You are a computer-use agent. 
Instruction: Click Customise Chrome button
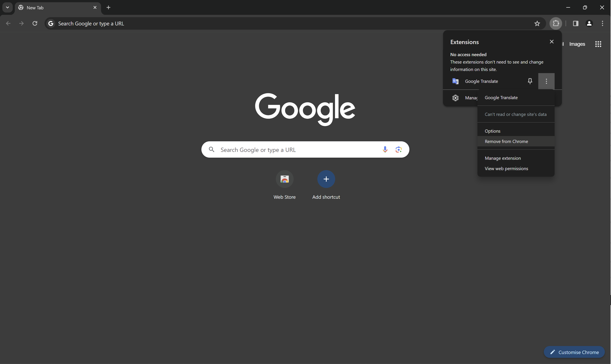pos(574,352)
